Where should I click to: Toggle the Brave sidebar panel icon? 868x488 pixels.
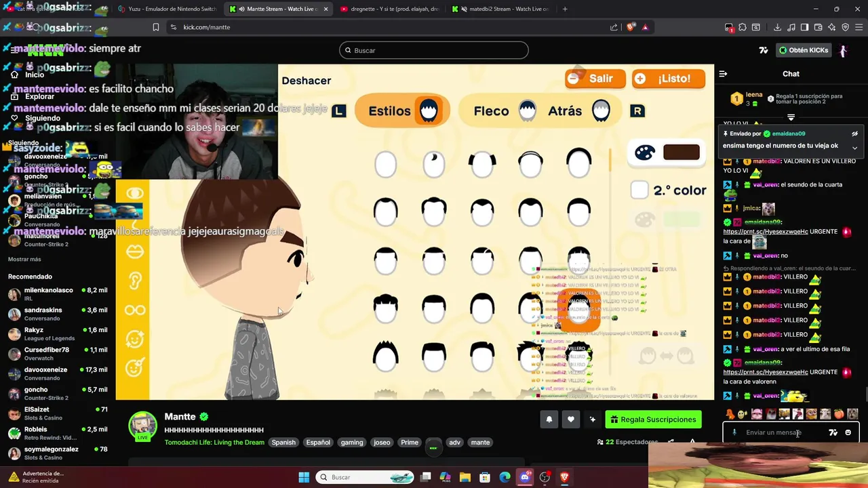coord(804,27)
